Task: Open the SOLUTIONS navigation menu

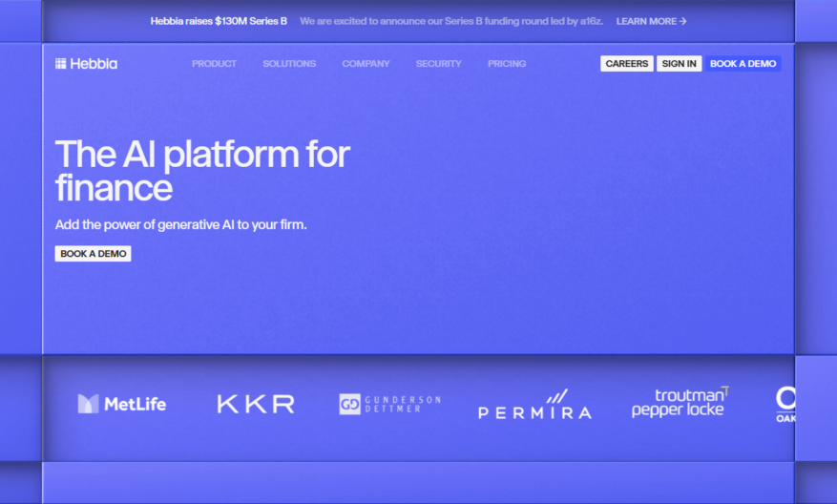Action: tap(289, 64)
